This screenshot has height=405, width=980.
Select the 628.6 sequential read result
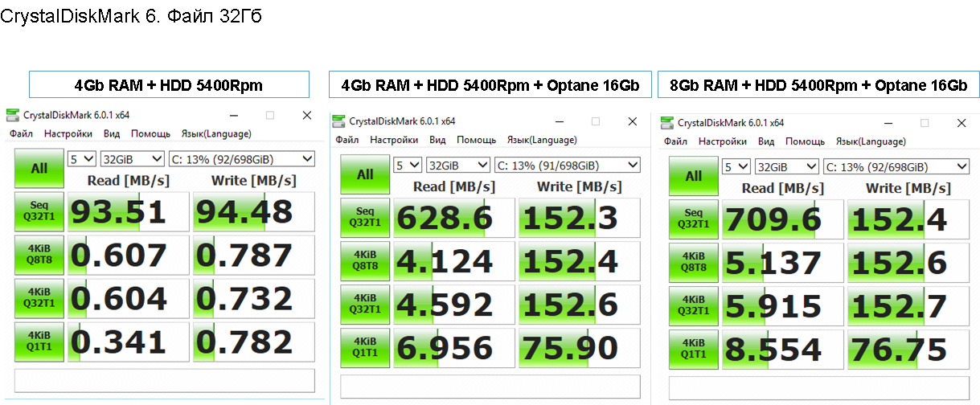(x=454, y=218)
